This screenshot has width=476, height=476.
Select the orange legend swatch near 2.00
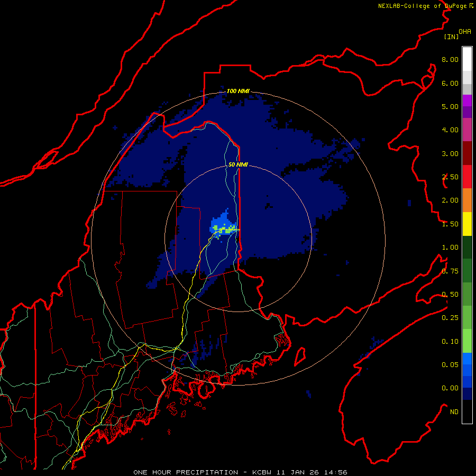click(467, 200)
